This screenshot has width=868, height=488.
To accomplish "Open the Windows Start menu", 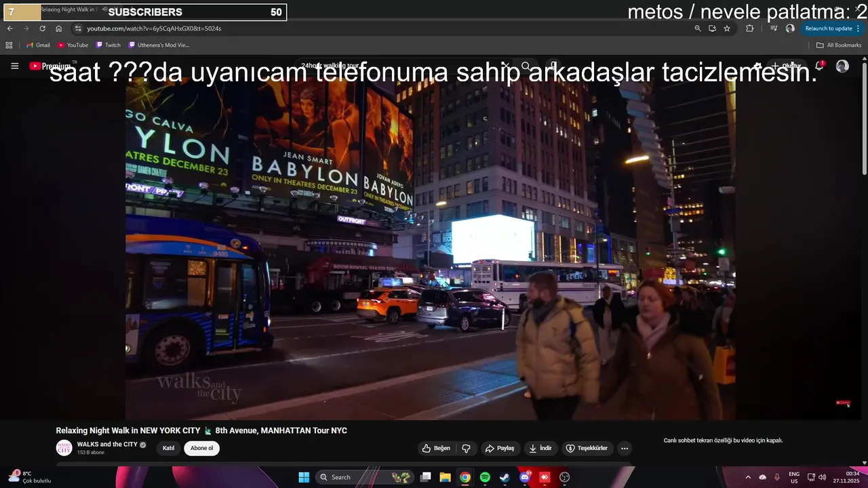I will (304, 477).
